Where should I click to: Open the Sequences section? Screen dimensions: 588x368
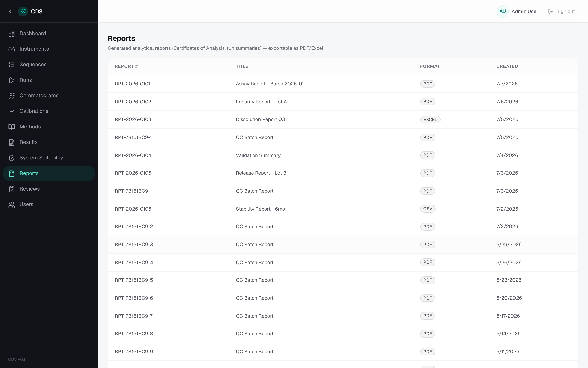click(x=49, y=64)
